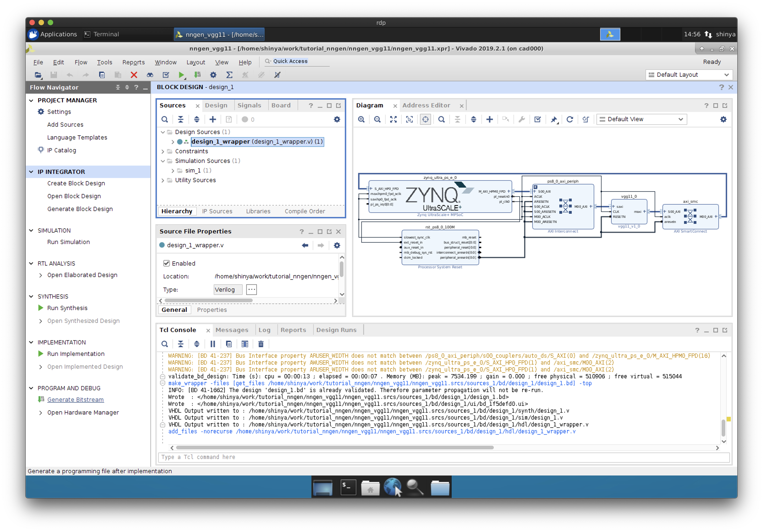Image resolution: width=763 pixels, height=532 pixels.
Task: Click the Add IP plus icon in Diagram
Action: pos(489,119)
